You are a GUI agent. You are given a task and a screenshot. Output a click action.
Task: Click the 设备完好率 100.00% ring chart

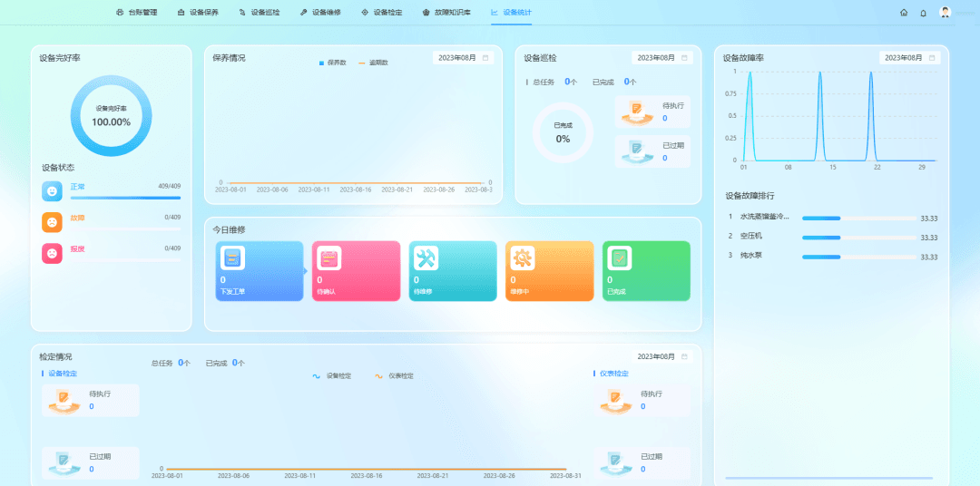[112, 116]
